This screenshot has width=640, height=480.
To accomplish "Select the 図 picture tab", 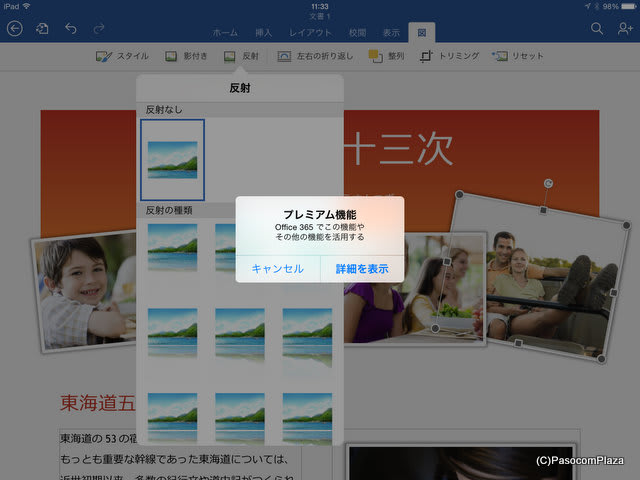I will click(x=422, y=33).
